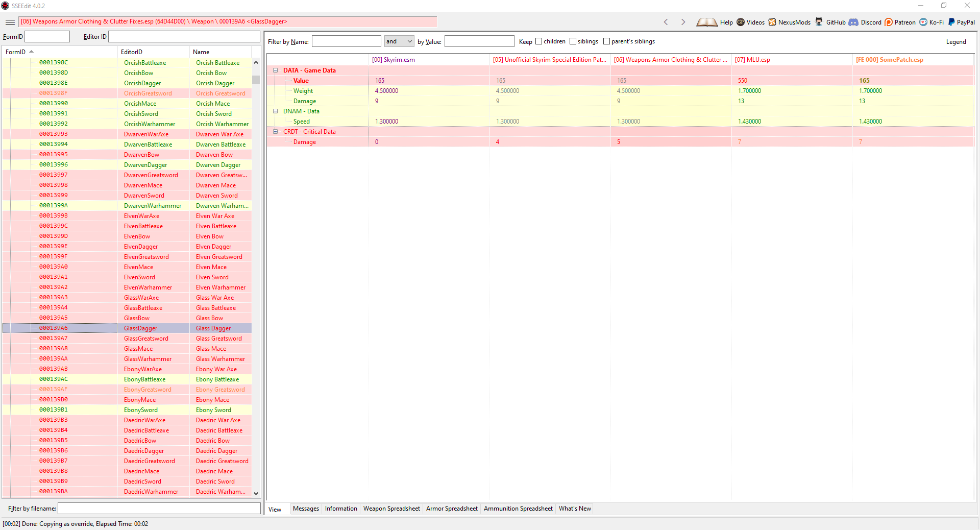Collapse the CRDT - Critical Data node
The image size is (980, 530).
pyautogui.click(x=276, y=132)
